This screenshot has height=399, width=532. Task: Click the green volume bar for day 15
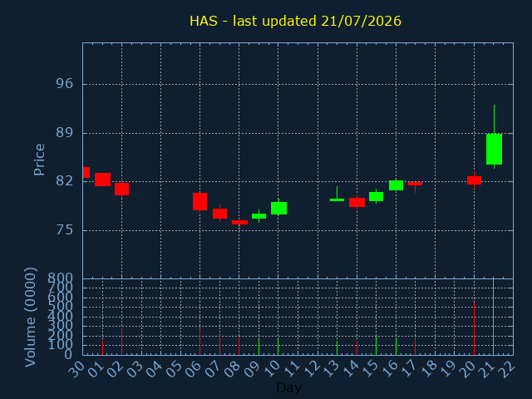tap(376, 346)
